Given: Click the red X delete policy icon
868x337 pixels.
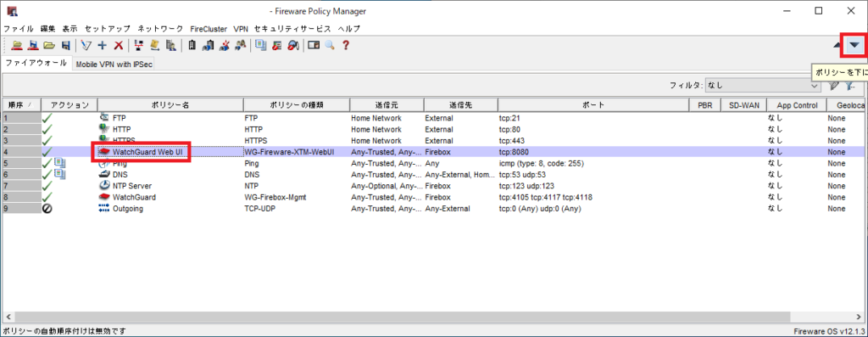Looking at the screenshot, I should [x=118, y=46].
